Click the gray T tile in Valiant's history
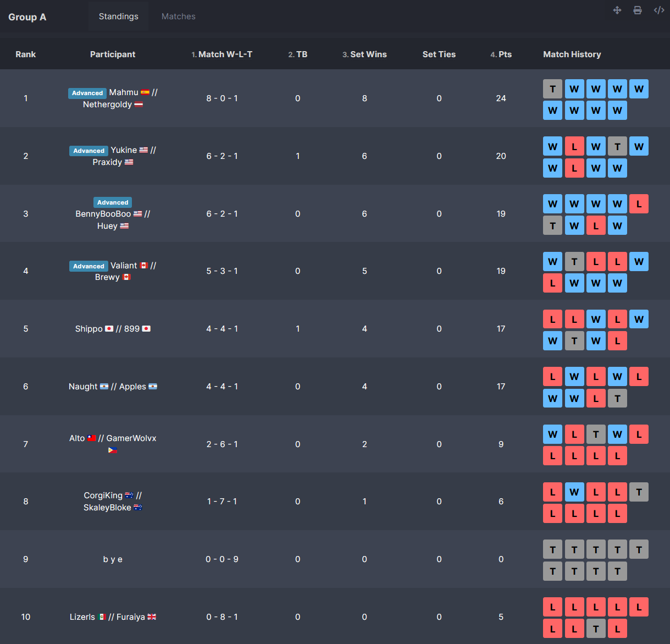This screenshot has height=644, width=670. click(x=574, y=262)
